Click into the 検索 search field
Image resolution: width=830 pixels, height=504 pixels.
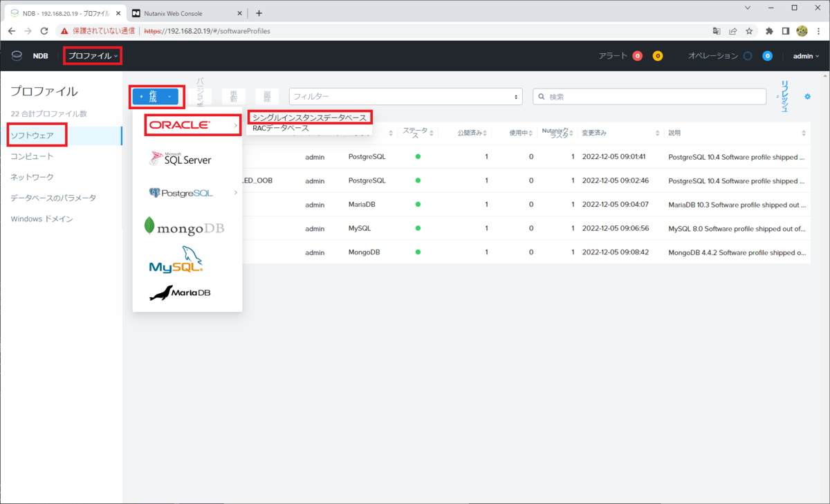(x=649, y=97)
